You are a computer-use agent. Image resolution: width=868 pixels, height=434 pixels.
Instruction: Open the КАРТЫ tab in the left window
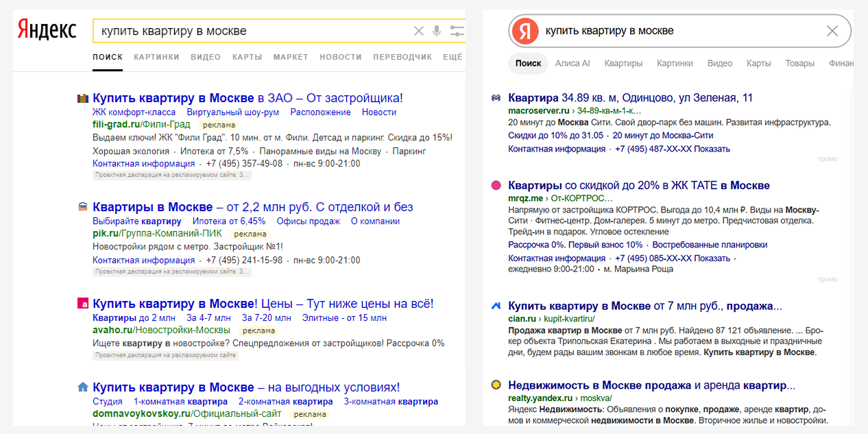[x=247, y=57]
